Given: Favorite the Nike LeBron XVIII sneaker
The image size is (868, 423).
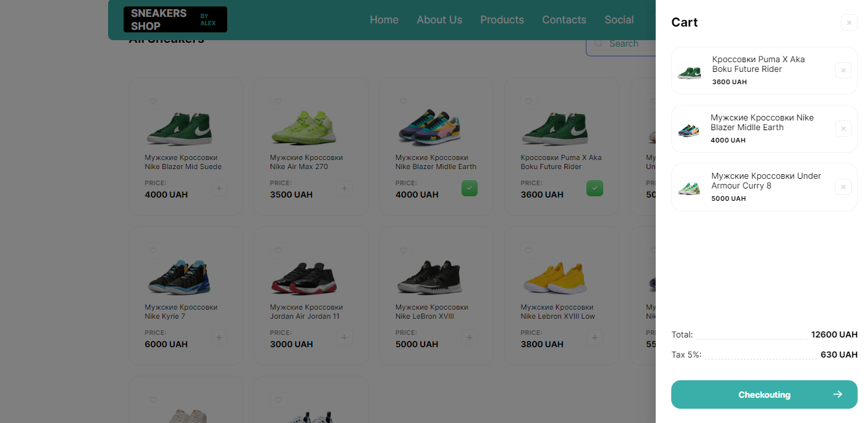Looking at the screenshot, I should pyautogui.click(x=403, y=251).
